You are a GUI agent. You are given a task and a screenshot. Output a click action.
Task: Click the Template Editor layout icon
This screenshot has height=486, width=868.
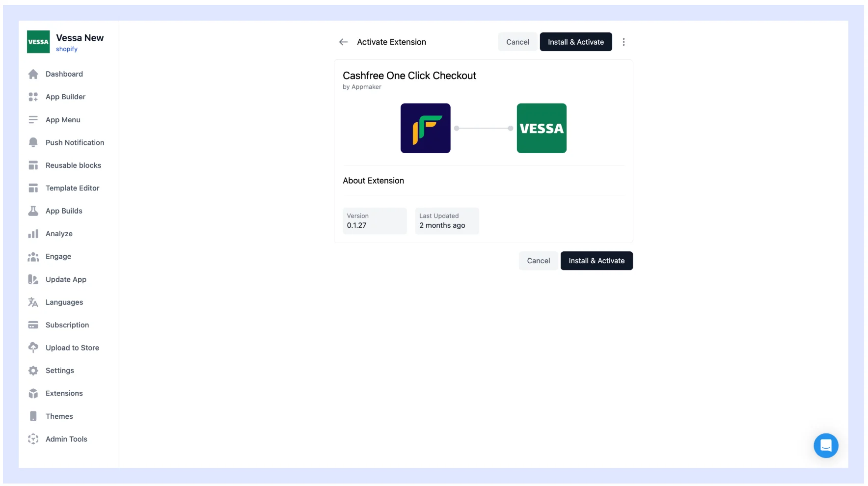coord(33,188)
